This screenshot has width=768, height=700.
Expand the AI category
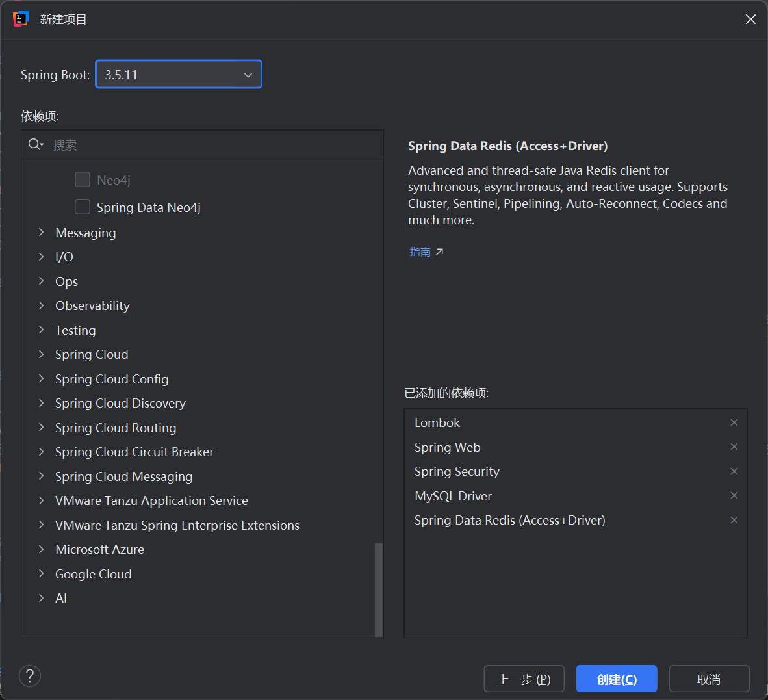41,598
